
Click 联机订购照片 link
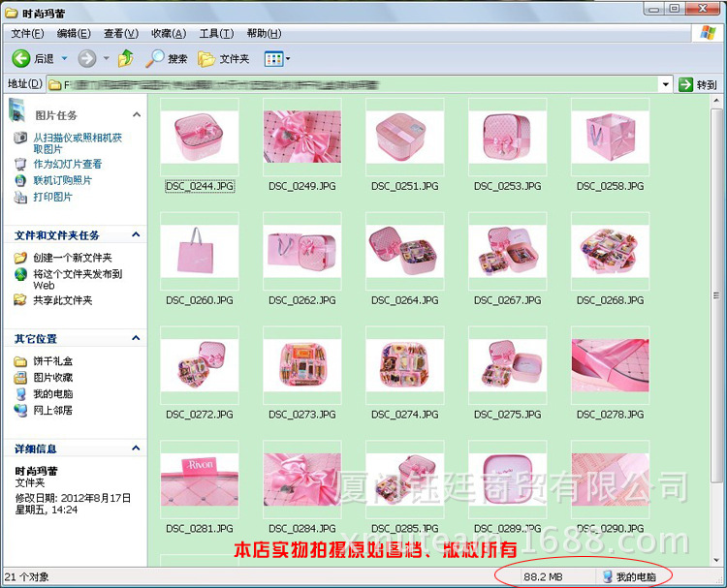tap(63, 180)
